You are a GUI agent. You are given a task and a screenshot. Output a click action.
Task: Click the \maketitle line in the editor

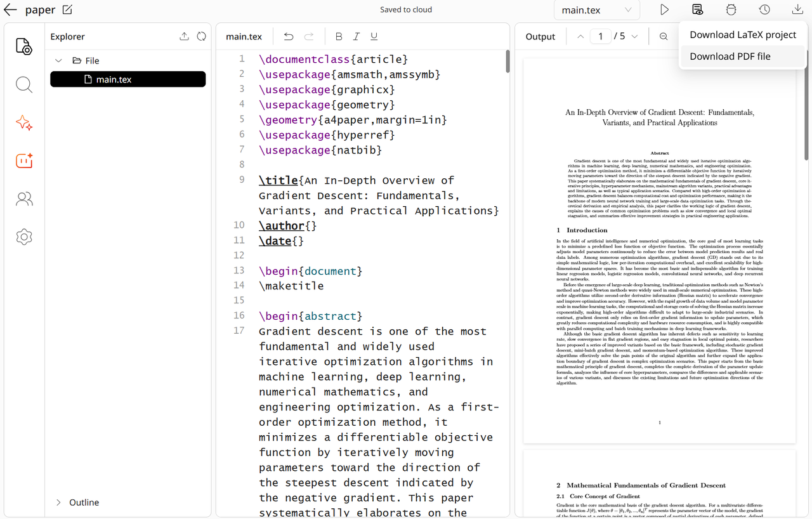coord(291,286)
